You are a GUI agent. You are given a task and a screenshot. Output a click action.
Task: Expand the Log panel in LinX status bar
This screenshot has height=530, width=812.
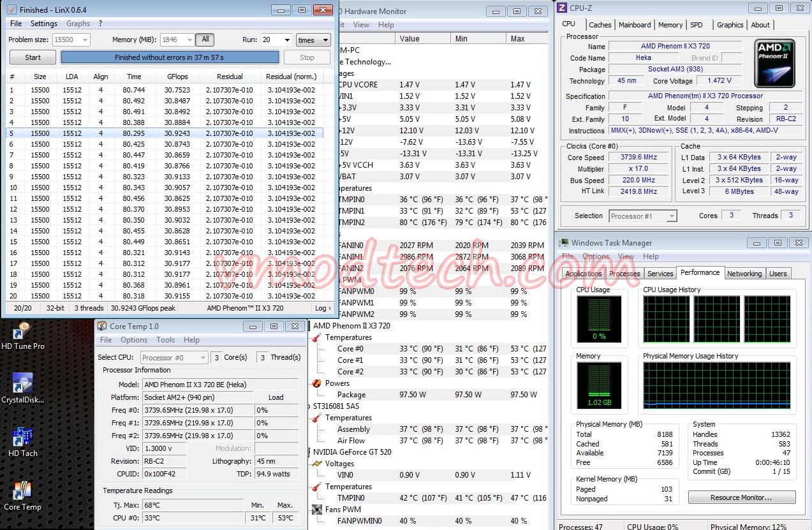pyautogui.click(x=323, y=308)
